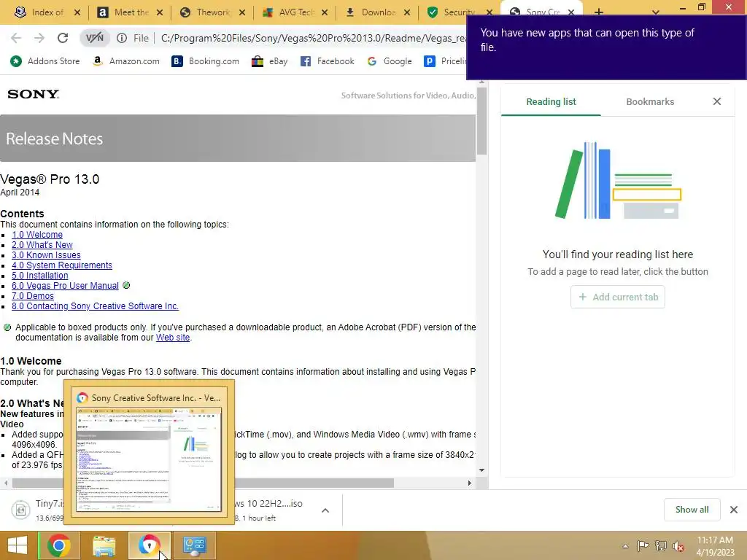Click the highlighted browser taskbar icon

[149, 545]
